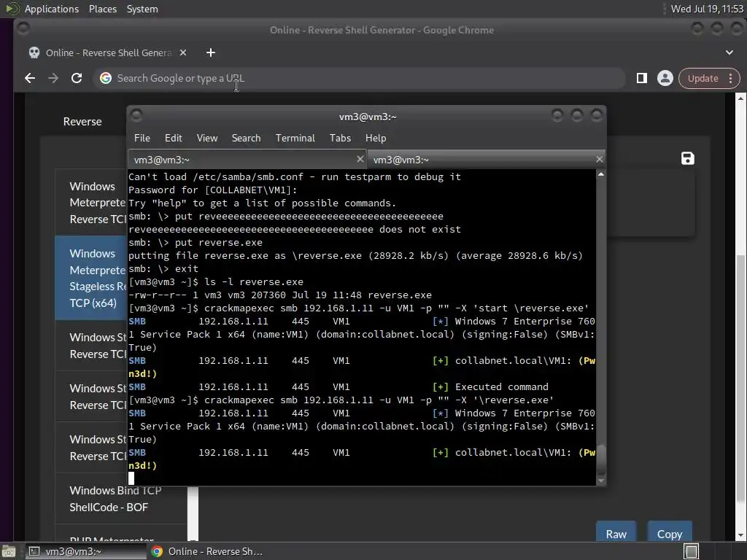Open a new Chrome tab with plus
Screen dimensions: 747x560
(x=211, y=52)
